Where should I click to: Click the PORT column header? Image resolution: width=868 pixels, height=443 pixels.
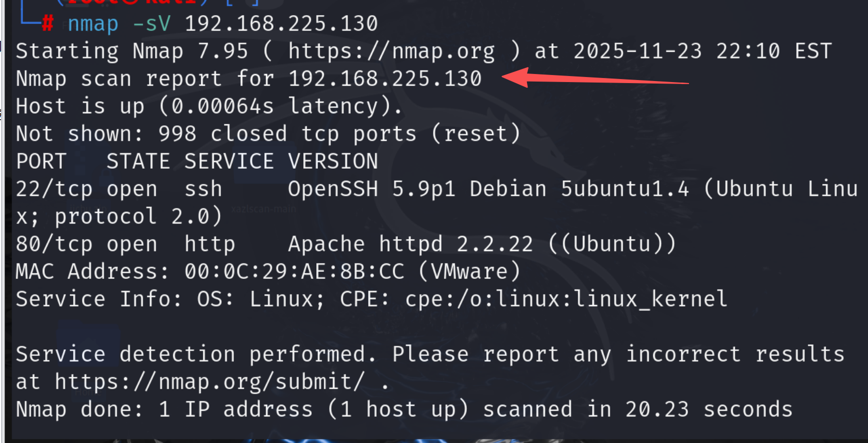[41, 162]
